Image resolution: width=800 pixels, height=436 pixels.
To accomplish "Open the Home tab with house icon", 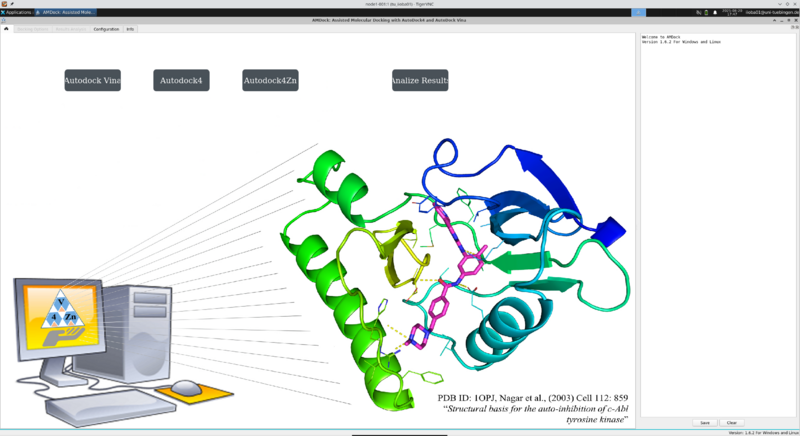I will 6,29.
